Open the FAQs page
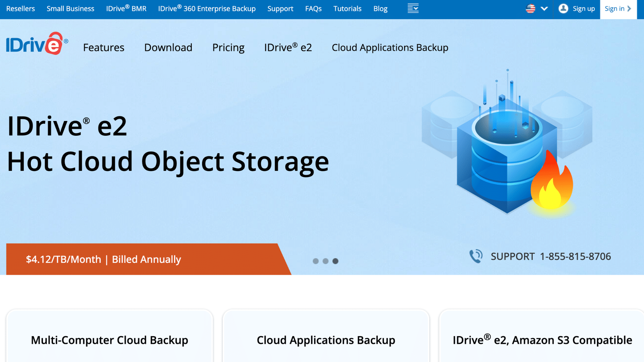The height and width of the screenshot is (362, 644). point(313,9)
